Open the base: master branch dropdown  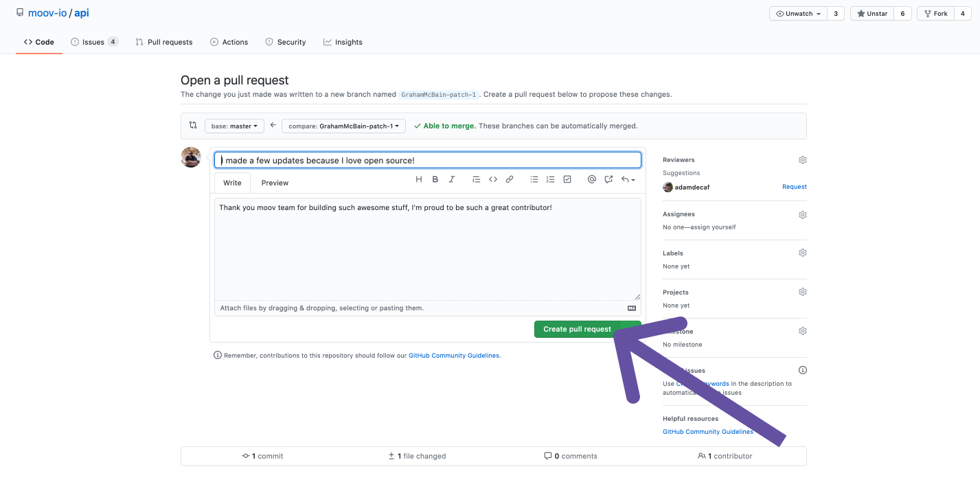coord(234,126)
